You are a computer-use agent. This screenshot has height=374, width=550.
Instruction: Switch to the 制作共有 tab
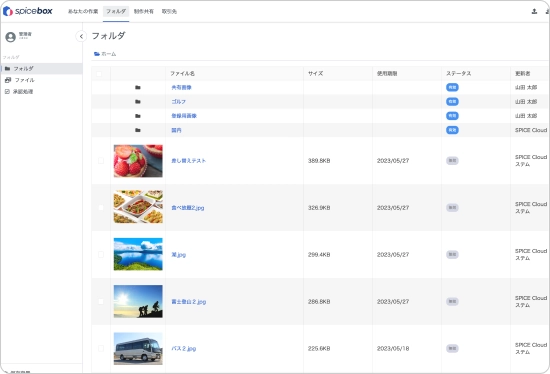point(143,11)
